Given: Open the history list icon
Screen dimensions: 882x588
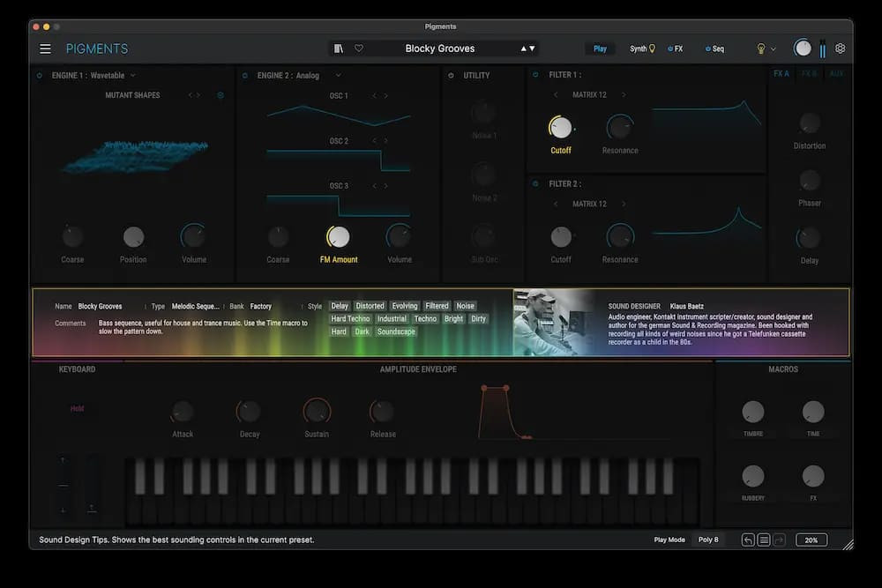Looking at the screenshot, I should (764, 540).
